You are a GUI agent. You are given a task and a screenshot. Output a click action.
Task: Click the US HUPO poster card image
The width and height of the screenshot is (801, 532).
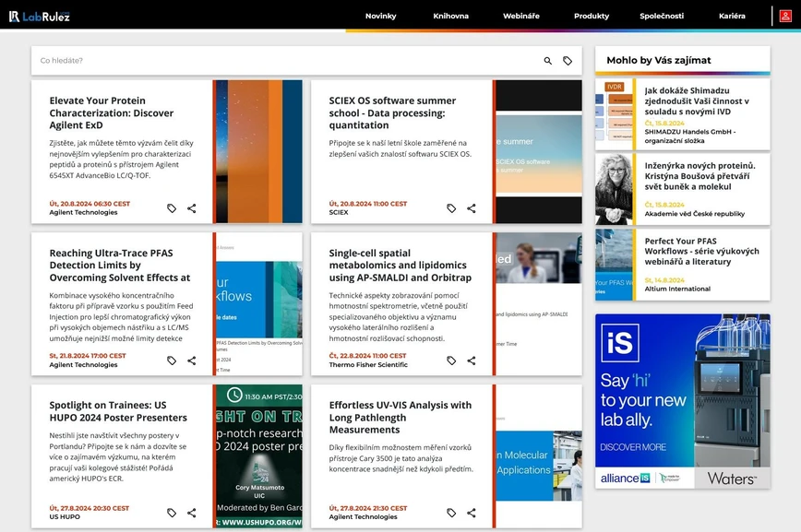[x=259, y=456]
